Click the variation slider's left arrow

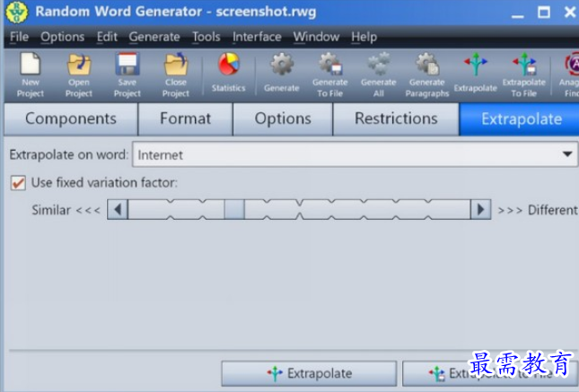click(117, 210)
